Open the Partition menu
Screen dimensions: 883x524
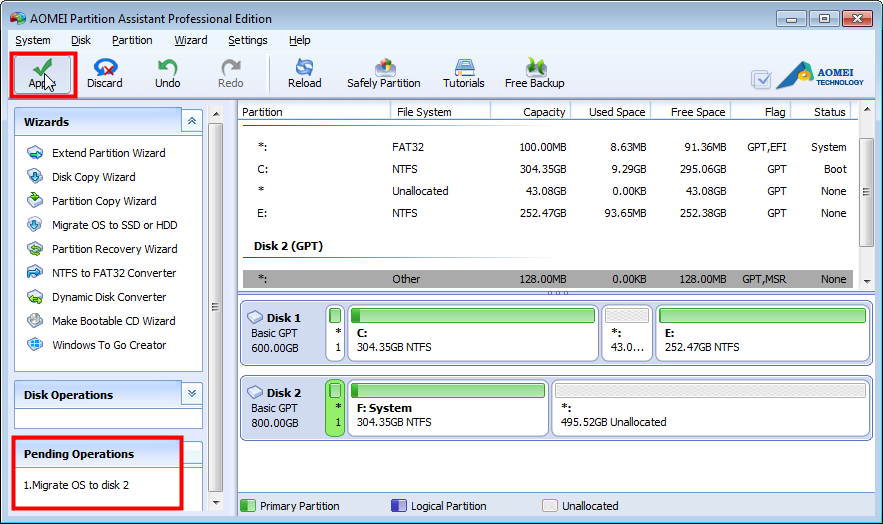132,40
